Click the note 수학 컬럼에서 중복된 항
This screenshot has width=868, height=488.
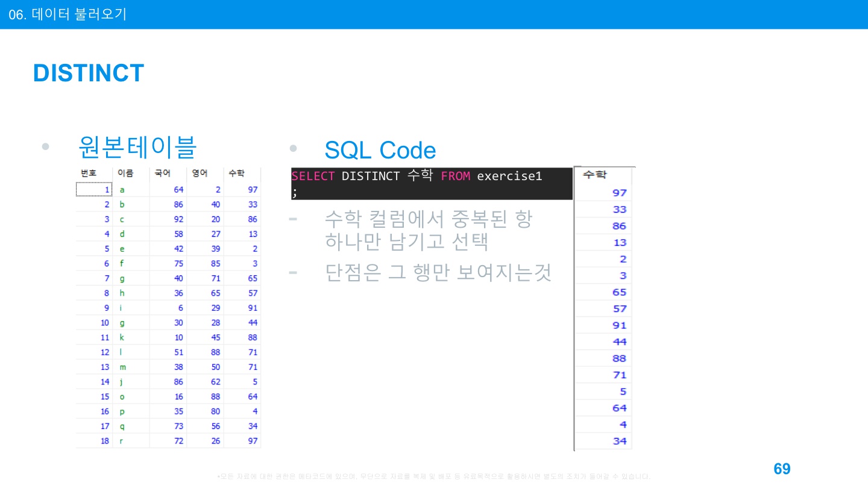click(x=428, y=218)
